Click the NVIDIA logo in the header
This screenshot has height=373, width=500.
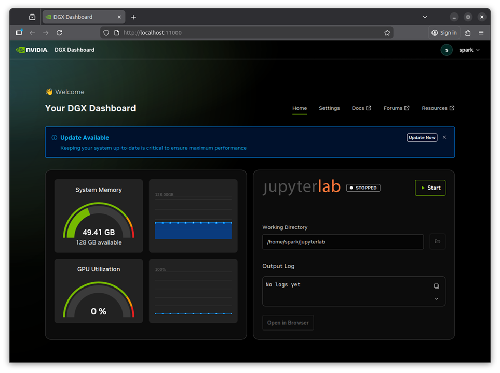pyautogui.click(x=32, y=50)
